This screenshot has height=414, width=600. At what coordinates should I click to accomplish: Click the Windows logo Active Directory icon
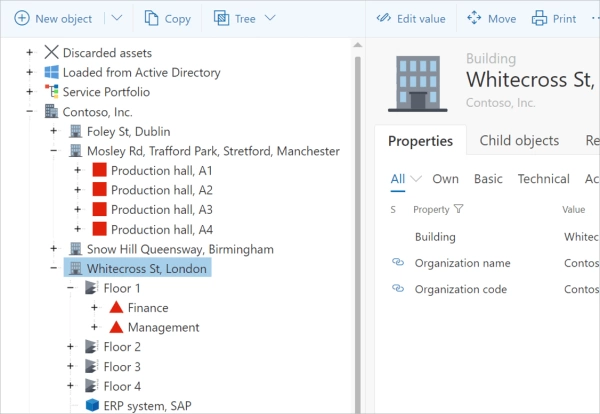coord(51,72)
